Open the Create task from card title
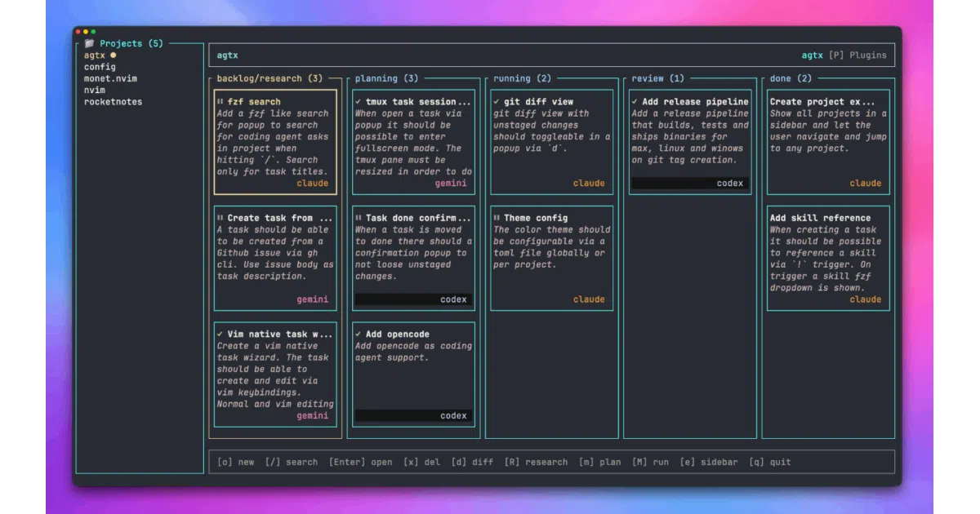 280,218
